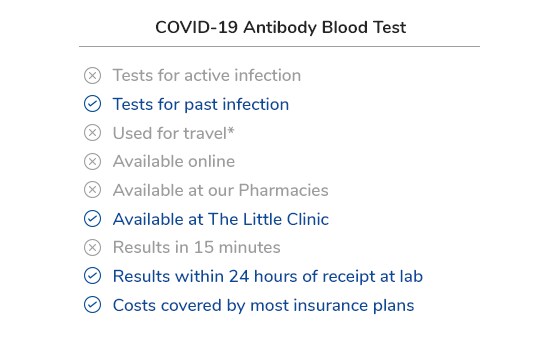Click the X icon next to Available online
This screenshot has height=364, width=560.
tap(92, 161)
